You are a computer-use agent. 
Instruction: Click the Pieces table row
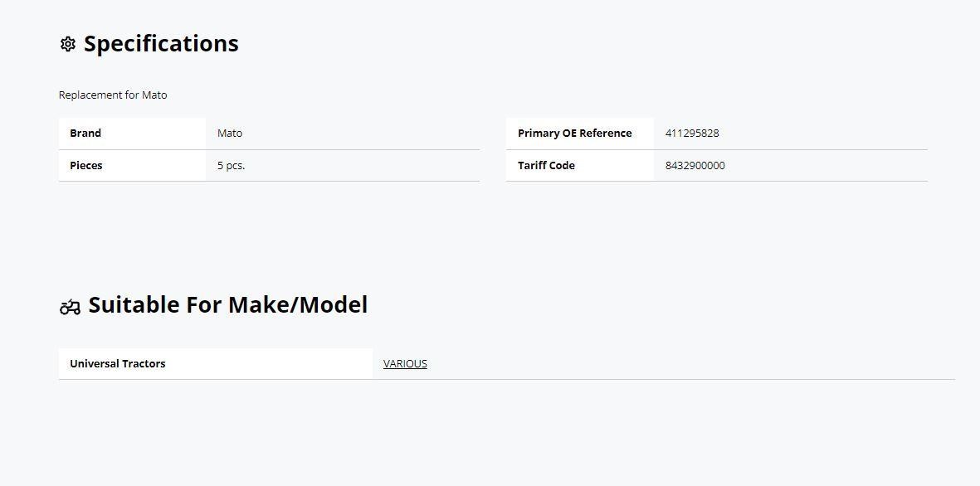(270, 166)
